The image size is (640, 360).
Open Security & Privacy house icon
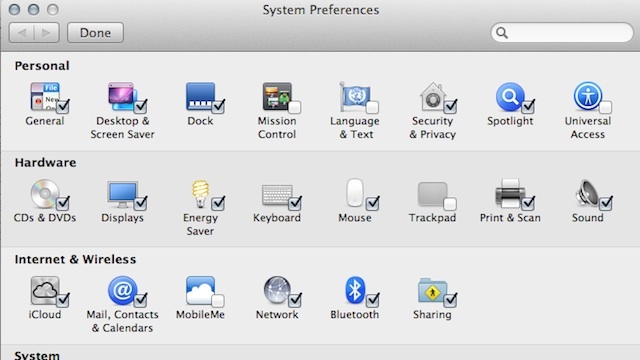coord(432,96)
